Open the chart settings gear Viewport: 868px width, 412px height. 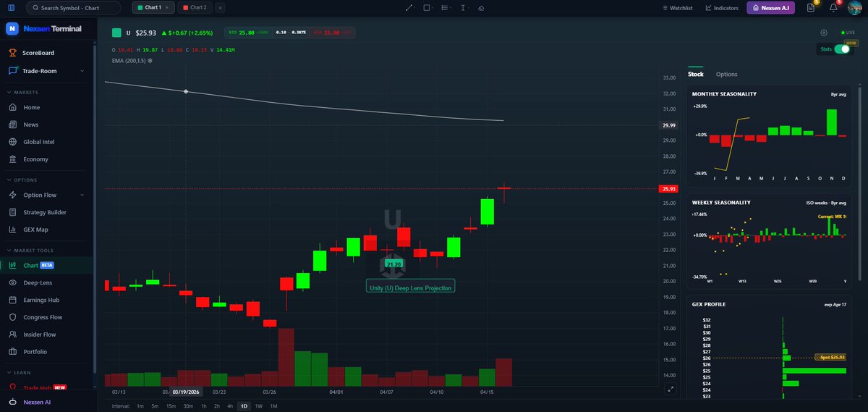[x=824, y=33]
